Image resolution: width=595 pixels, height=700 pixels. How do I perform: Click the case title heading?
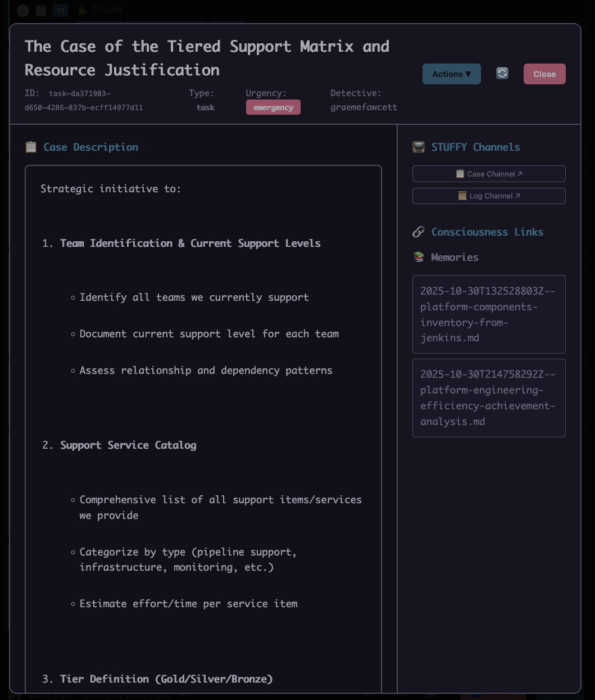[x=207, y=58]
